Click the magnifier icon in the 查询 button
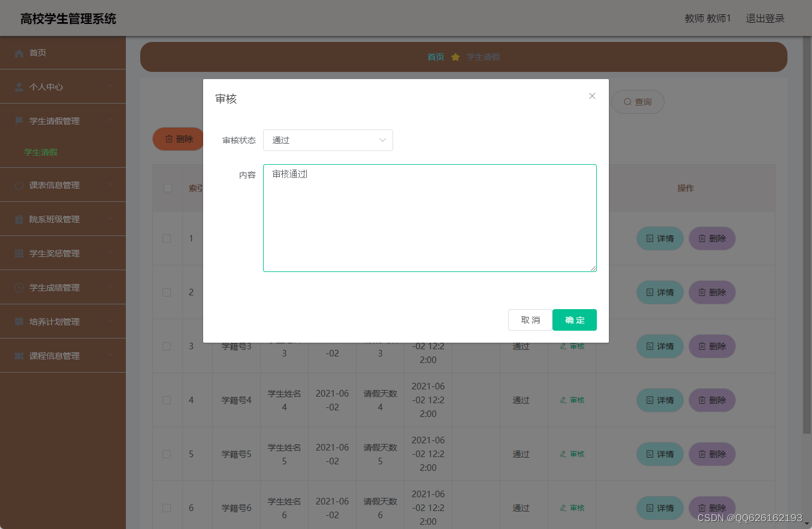Screen dimensions: 812x529 tap(628, 102)
